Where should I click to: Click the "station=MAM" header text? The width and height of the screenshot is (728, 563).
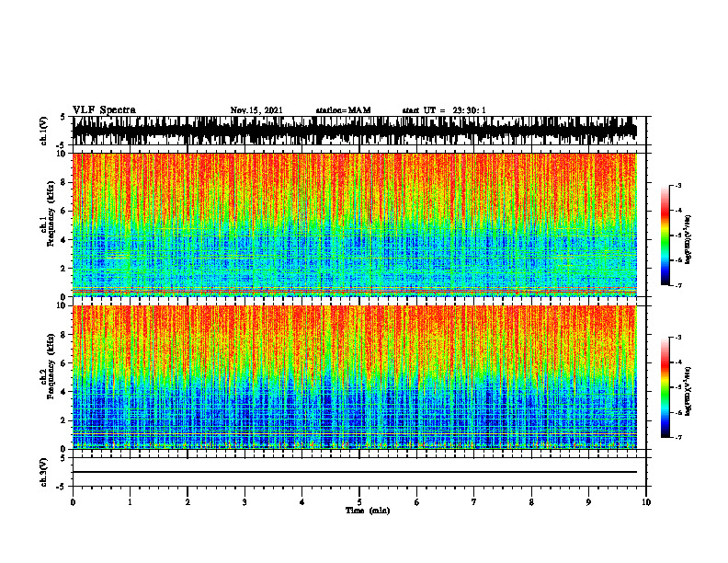(x=343, y=110)
